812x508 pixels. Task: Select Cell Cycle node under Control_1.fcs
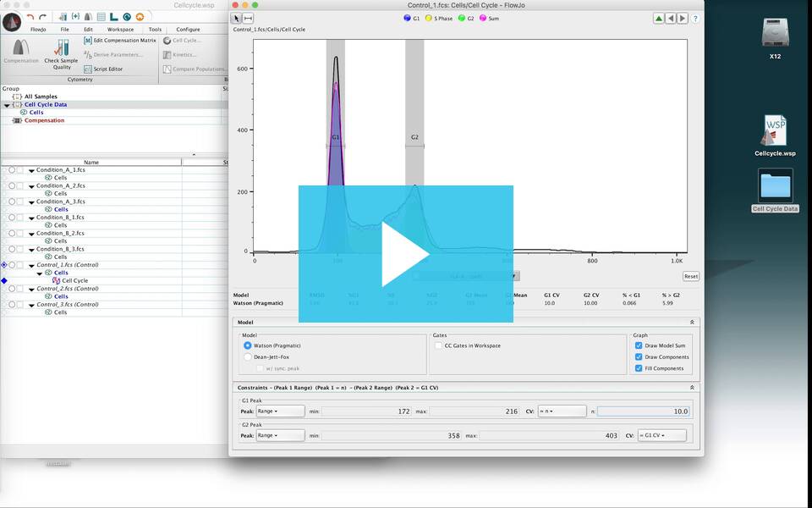coord(74,280)
